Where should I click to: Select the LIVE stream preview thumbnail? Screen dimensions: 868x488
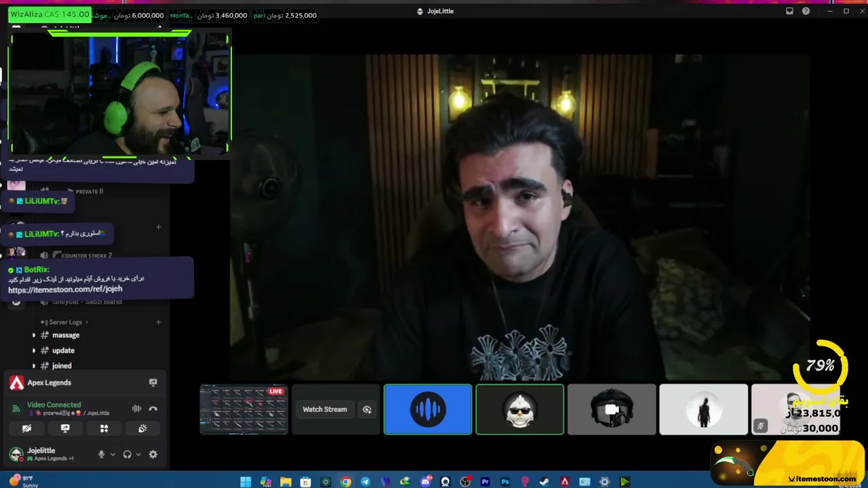(x=243, y=409)
